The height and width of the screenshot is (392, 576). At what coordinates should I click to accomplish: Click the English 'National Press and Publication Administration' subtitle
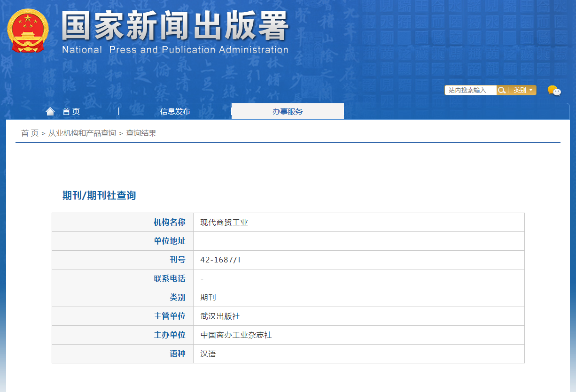tap(175, 50)
